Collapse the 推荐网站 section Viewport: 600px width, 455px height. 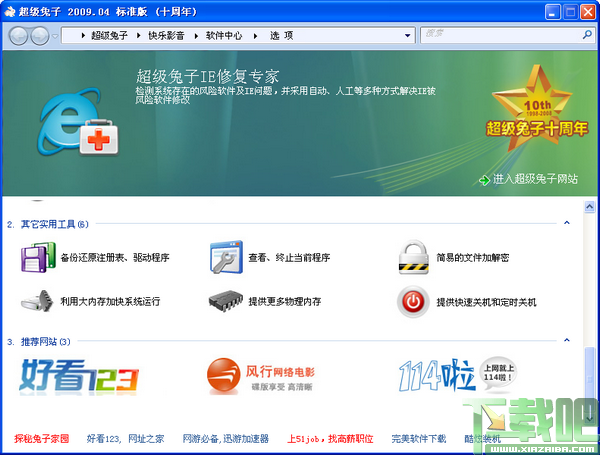567,340
